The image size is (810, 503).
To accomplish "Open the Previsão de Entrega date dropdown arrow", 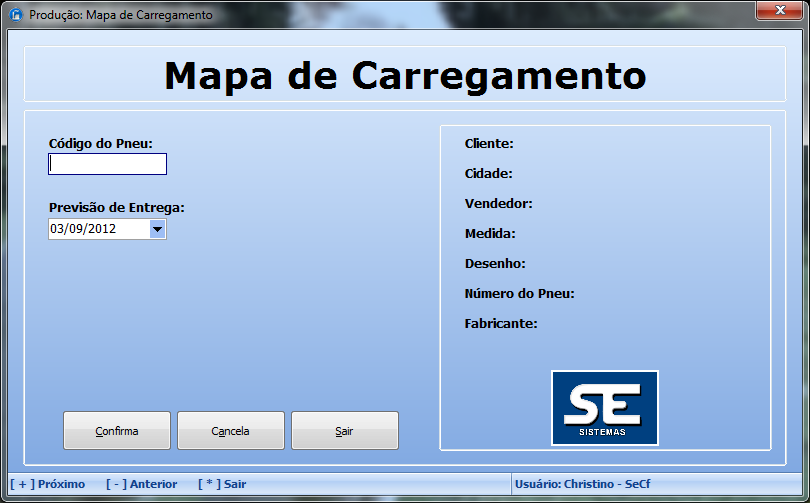I will point(157,229).
